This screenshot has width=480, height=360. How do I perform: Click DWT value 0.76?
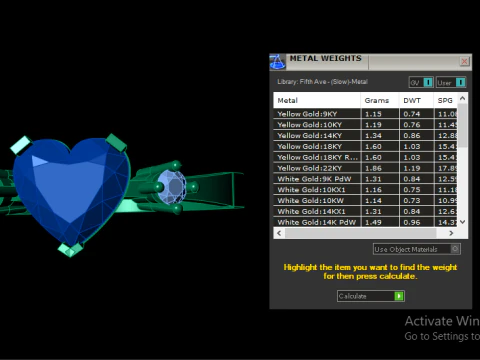click(412, 125)
